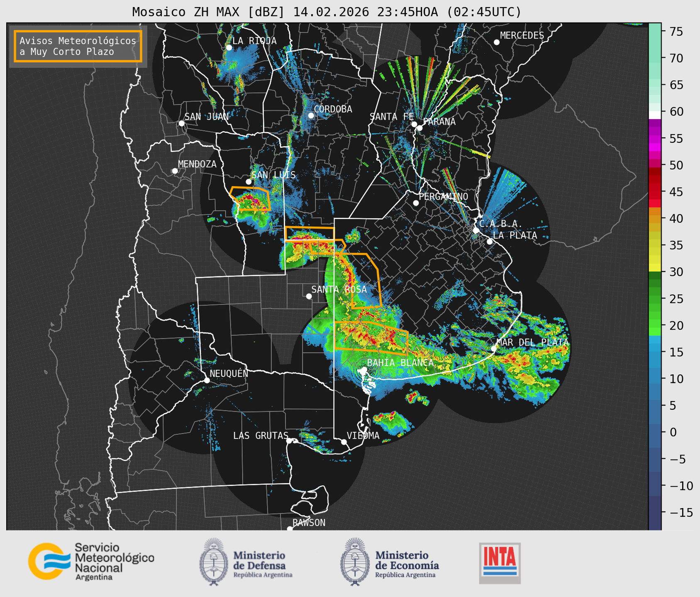Click the white 60 dBZ band on color scale
This screenshot has height=597, width=700.
(655, 115)
